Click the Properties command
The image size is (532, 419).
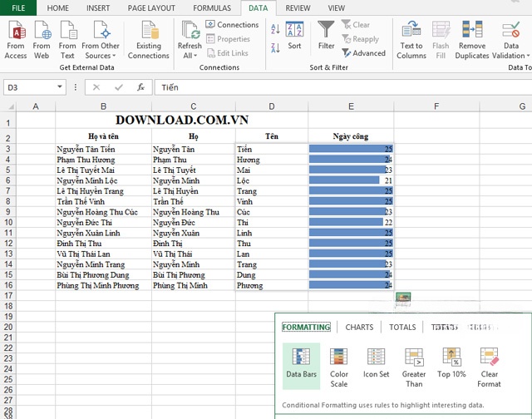228,39
